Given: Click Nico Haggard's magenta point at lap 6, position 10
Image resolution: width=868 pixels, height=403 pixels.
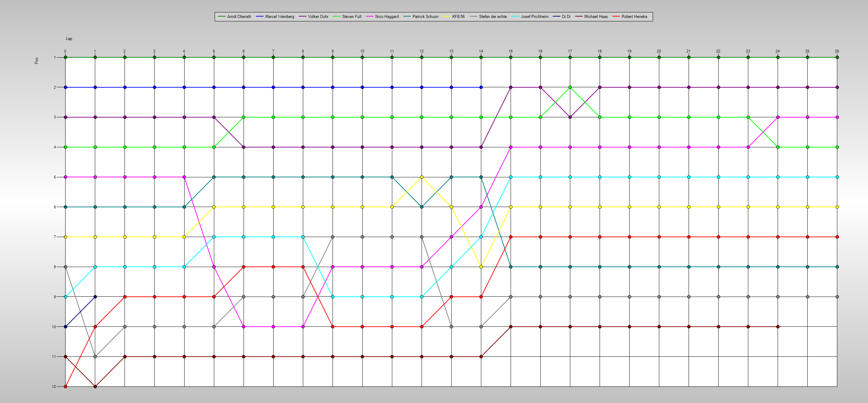Looking at the screenshot, I should pos(244,327).
